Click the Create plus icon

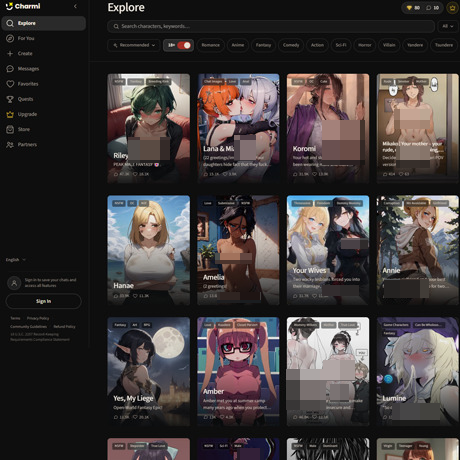10,54
